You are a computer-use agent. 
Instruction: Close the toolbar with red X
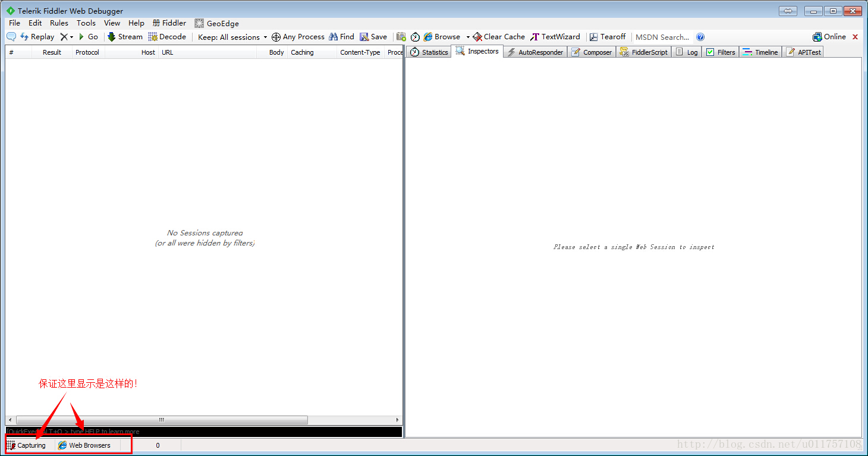(856, 37)
